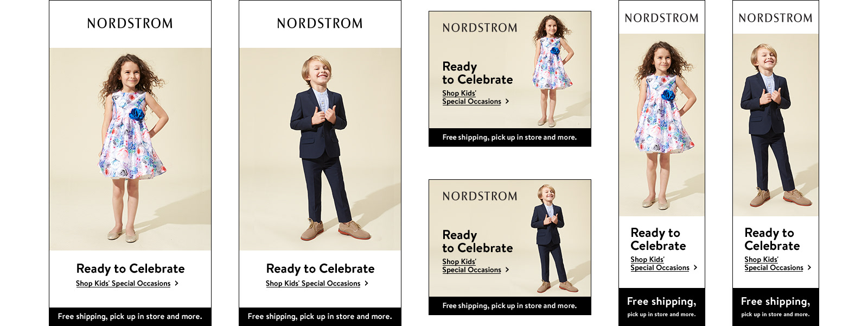Click chevron arrow beside link in girl skyscraper ad
The image size is (868, 326).
tap(695, 267)
